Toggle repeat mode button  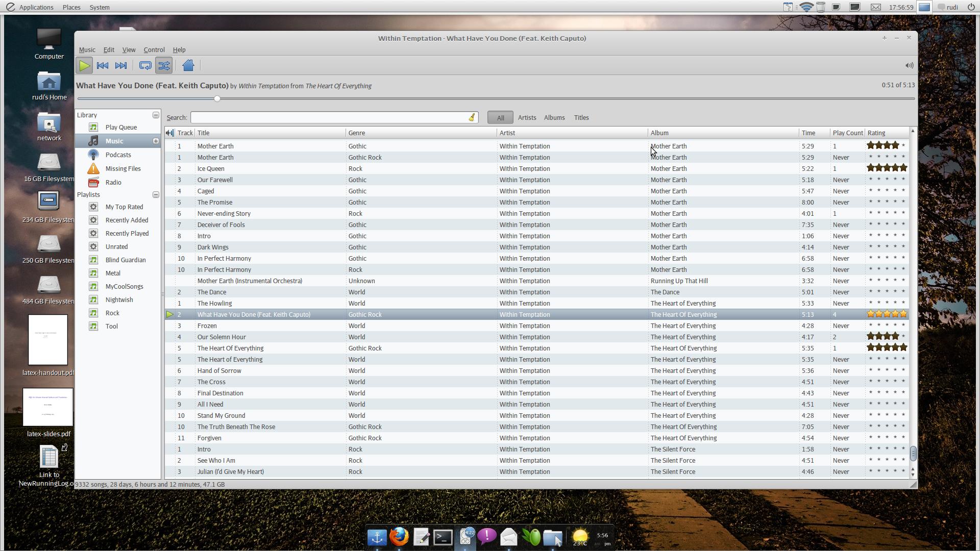(x=145, y=65)
